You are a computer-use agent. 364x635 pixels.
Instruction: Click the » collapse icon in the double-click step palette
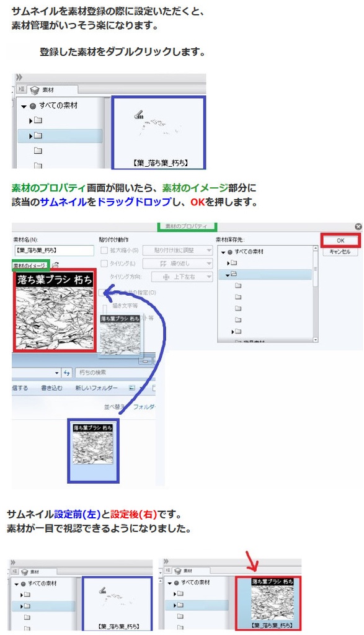[18, 78]
